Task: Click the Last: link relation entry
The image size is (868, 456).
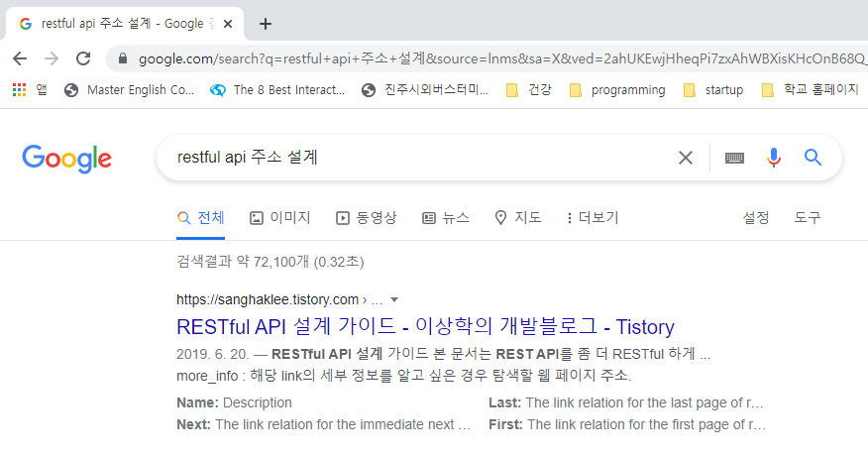Action: (626, 402)
